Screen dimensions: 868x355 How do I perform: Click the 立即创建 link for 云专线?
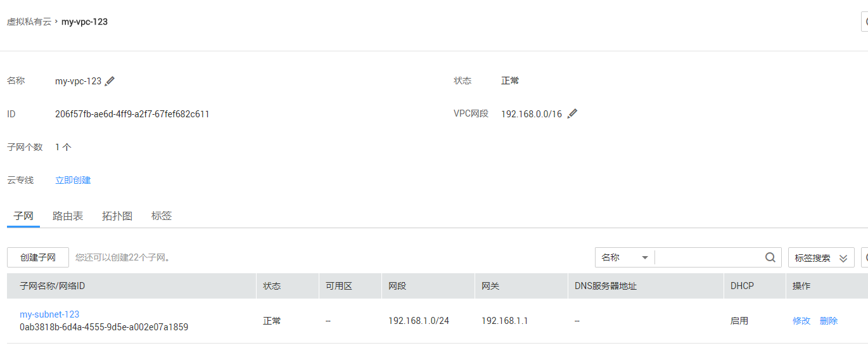[73, 180]
